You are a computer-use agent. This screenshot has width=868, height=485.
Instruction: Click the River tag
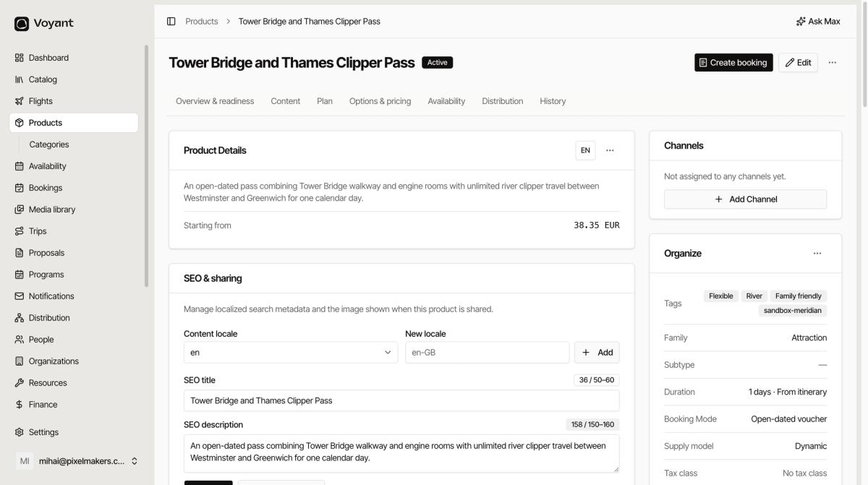click(x=754, y=296)
